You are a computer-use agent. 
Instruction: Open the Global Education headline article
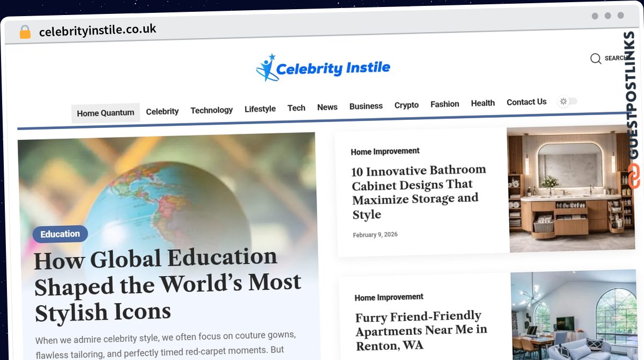(168, 286)
